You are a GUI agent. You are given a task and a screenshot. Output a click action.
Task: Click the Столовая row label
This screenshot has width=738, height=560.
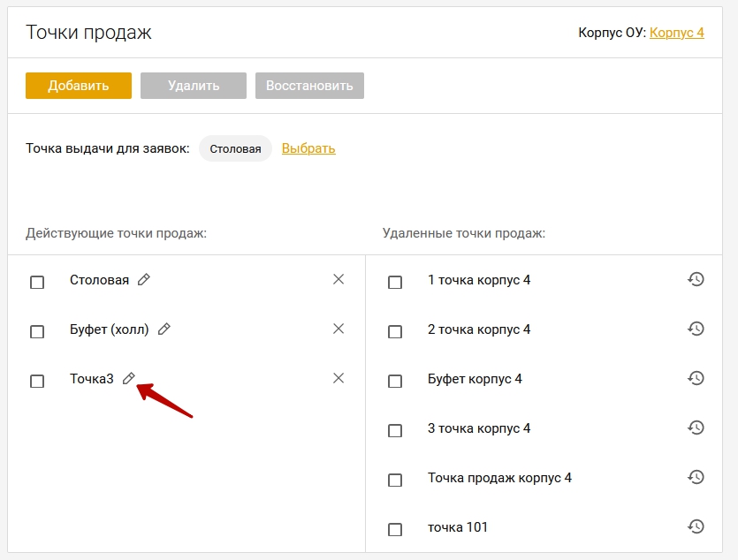(99, 280)
